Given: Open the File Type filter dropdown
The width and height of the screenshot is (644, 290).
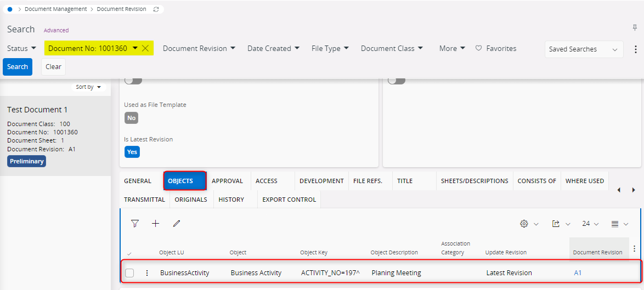Looking at the screenshot, I should click(x=330, y=48).
